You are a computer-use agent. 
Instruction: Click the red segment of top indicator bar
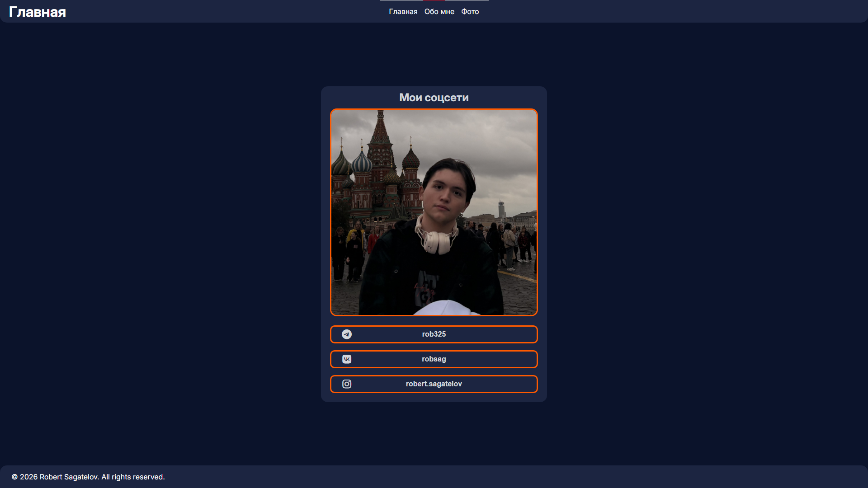434,0
